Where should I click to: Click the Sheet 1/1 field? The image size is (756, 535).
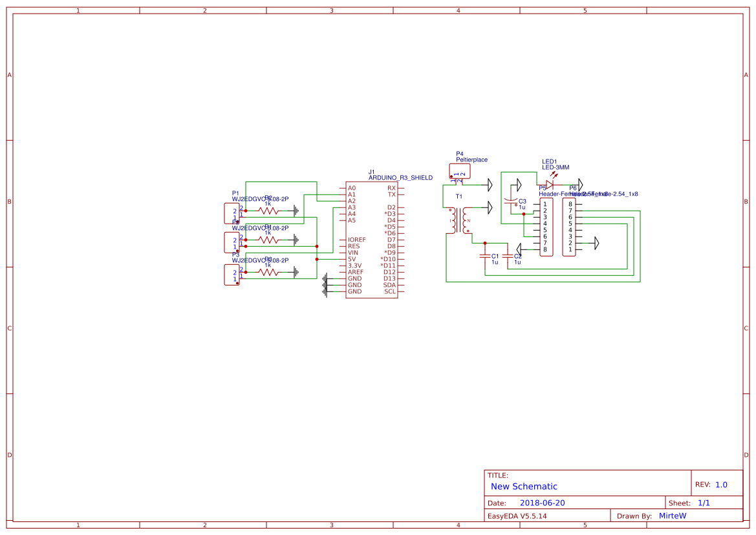click(x=705, y=502)
